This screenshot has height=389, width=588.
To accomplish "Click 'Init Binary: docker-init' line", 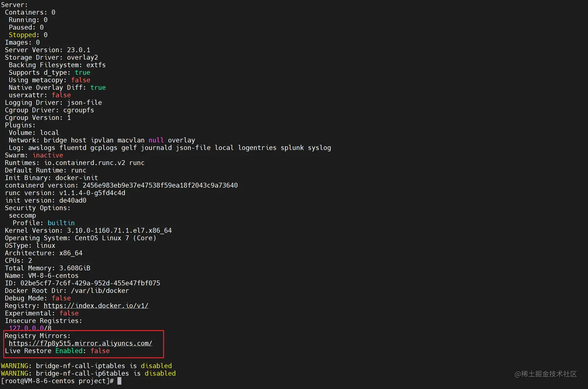I will (x=51, y=178).
